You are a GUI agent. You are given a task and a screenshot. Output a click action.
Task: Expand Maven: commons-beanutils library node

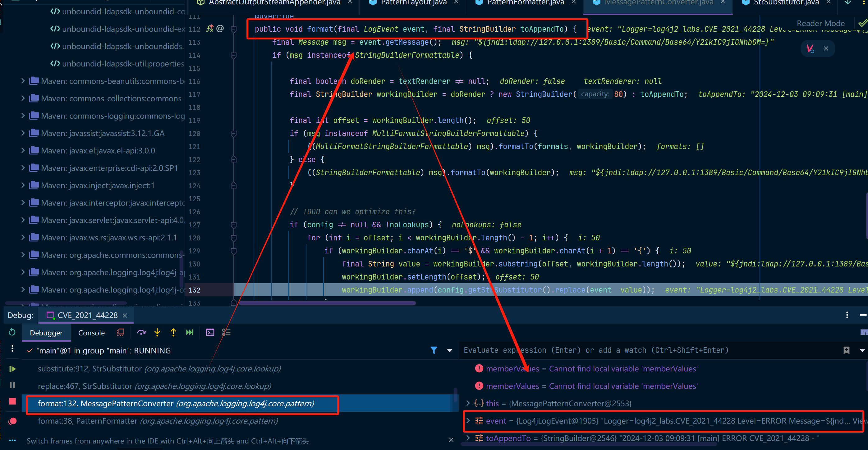[23, 81]
